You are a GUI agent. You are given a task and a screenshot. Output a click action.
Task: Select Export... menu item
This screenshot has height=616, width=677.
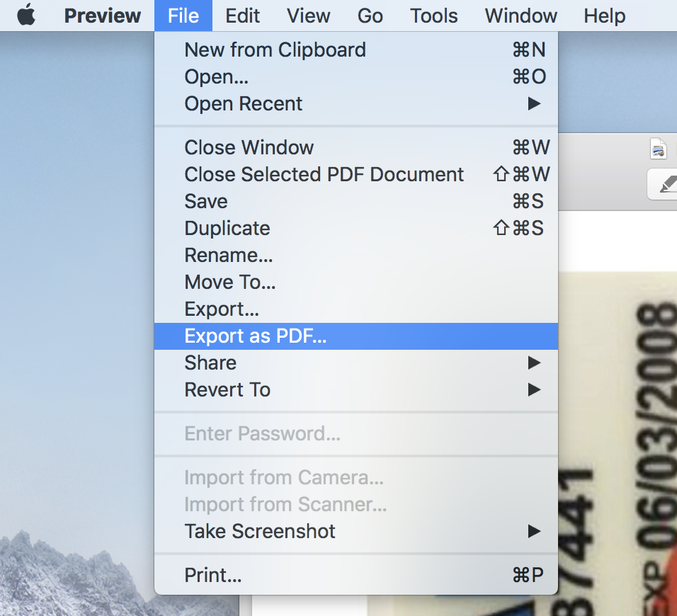356,309
